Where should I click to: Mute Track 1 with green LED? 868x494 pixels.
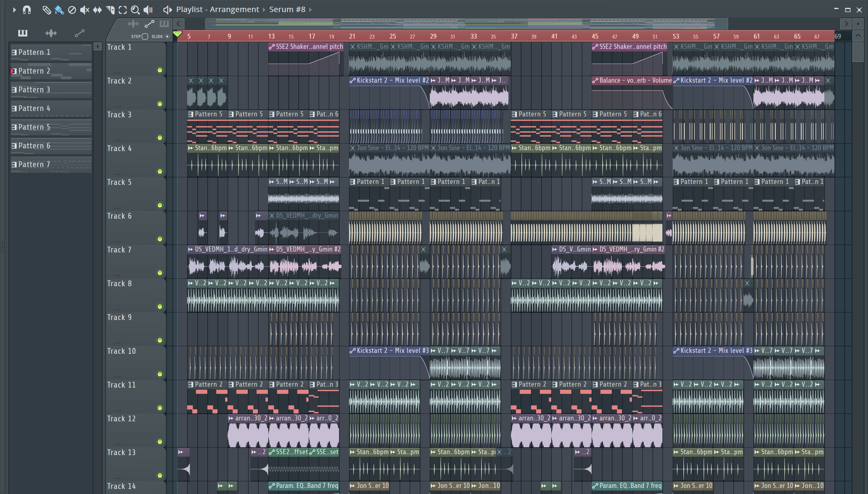pos(160,70)
